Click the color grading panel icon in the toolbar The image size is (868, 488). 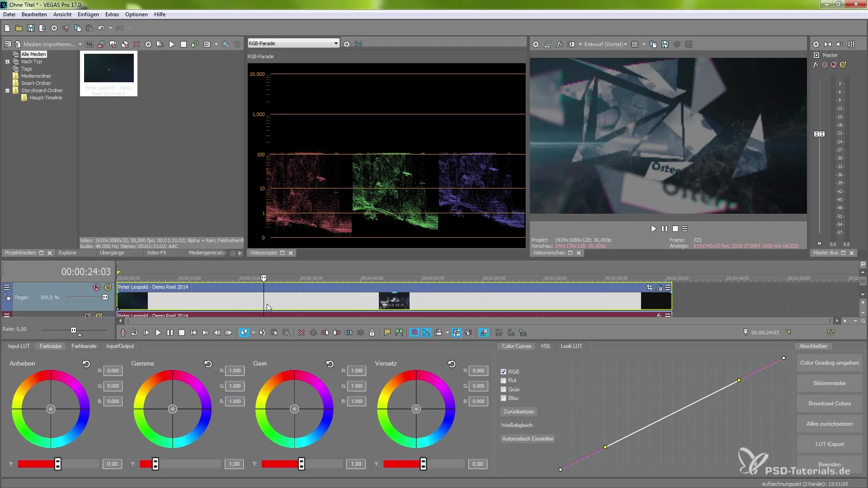pyautogui.click(x=483, y=333)
